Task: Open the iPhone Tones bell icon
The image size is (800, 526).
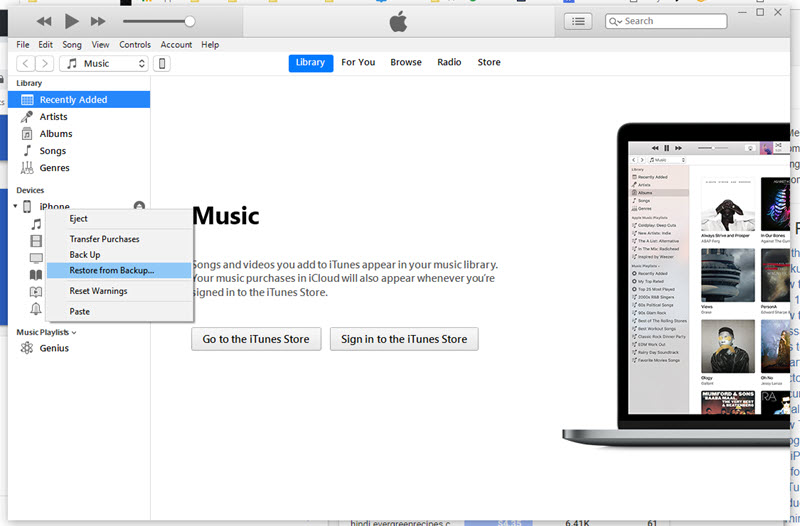Action: pyautogui.click(x=36, y=309)
